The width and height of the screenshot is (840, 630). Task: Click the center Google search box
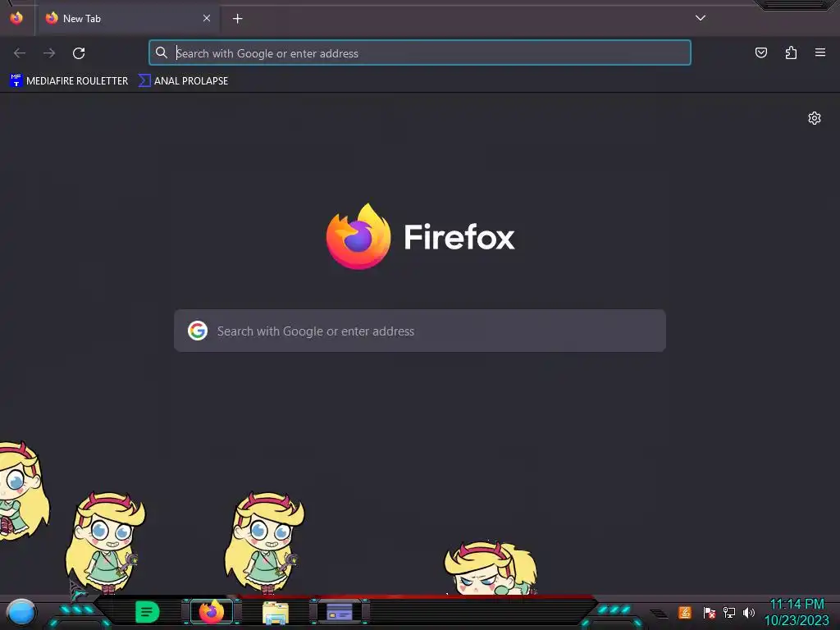[x=420, y=331]
